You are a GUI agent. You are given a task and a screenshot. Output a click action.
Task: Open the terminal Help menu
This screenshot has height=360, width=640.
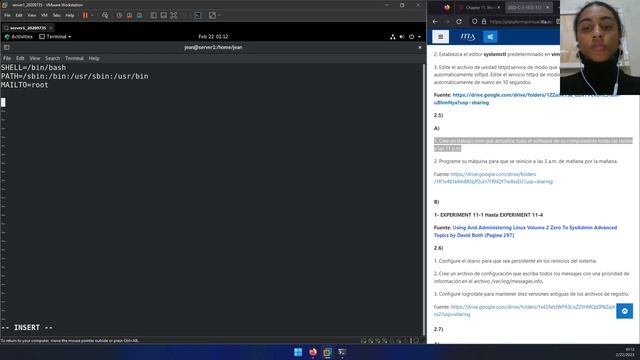click(94, 58)
